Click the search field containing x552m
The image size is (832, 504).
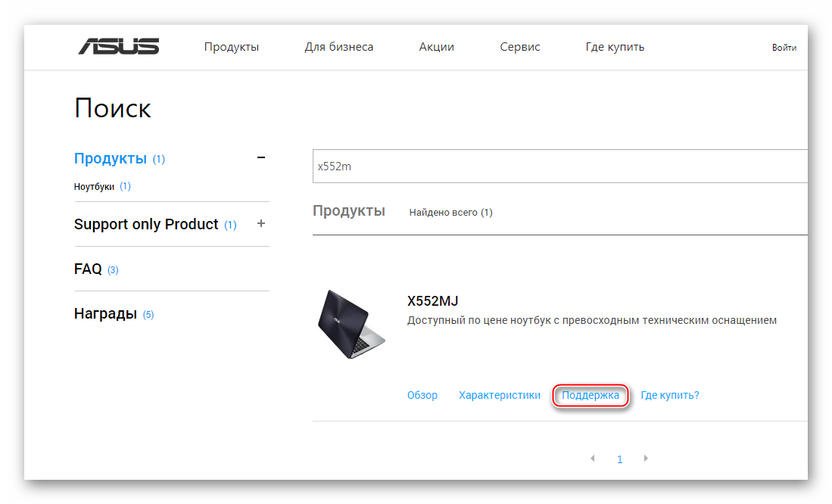[x=560, y=166]
